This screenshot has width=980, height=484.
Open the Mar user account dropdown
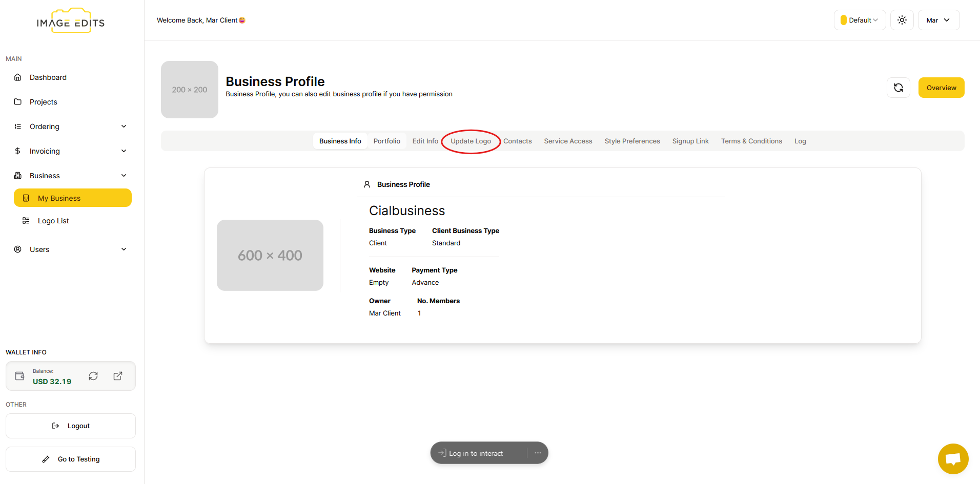938,20
